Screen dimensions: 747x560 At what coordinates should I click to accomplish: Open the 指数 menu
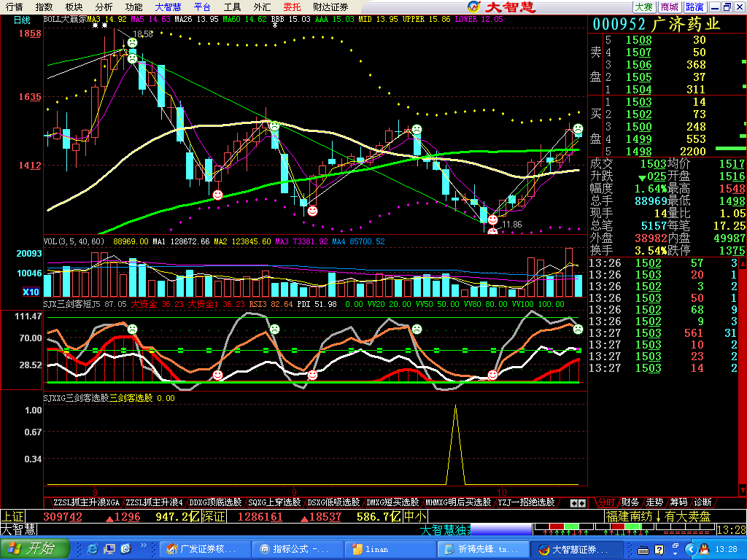[44, 7]
